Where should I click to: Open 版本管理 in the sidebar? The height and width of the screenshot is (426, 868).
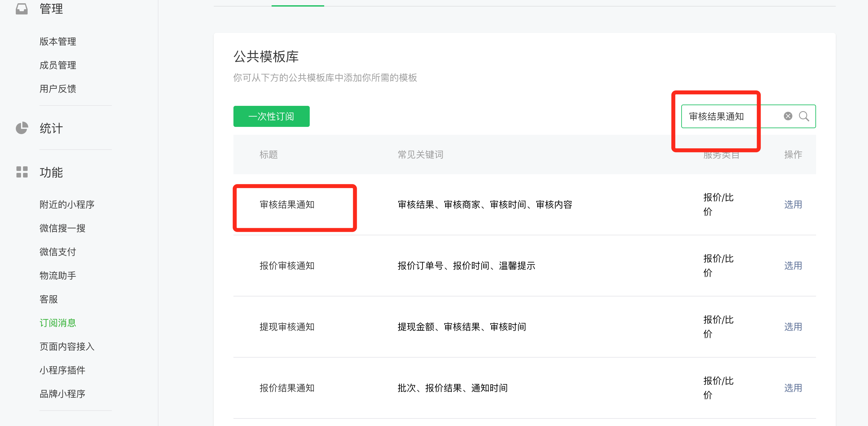click(x=58, y=41)
